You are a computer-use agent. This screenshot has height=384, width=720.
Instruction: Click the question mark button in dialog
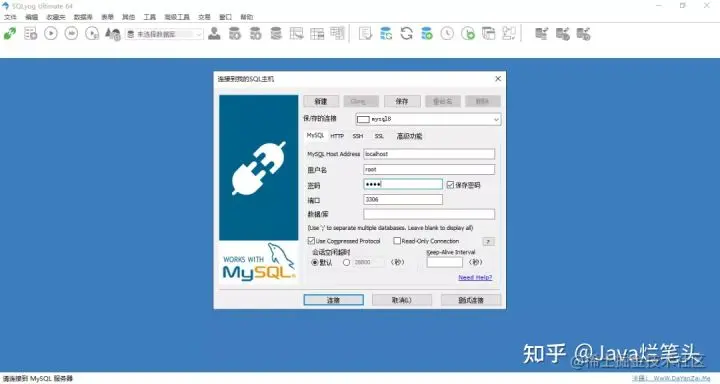tap(489, 242)
